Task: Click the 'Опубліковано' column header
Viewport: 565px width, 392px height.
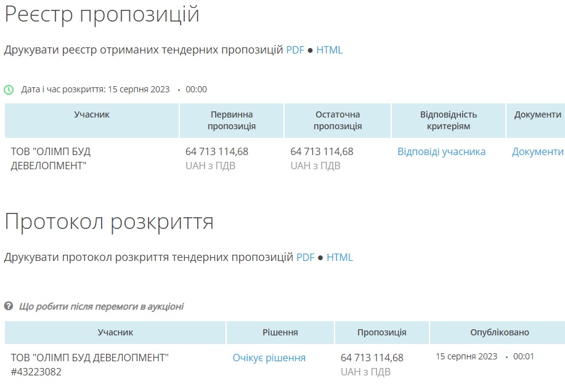Action: point(499,332)
